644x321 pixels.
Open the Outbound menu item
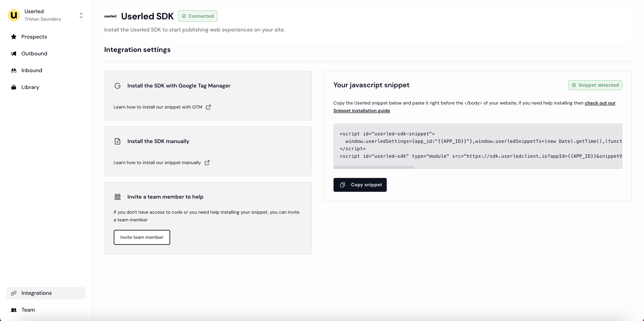(34, 53)
